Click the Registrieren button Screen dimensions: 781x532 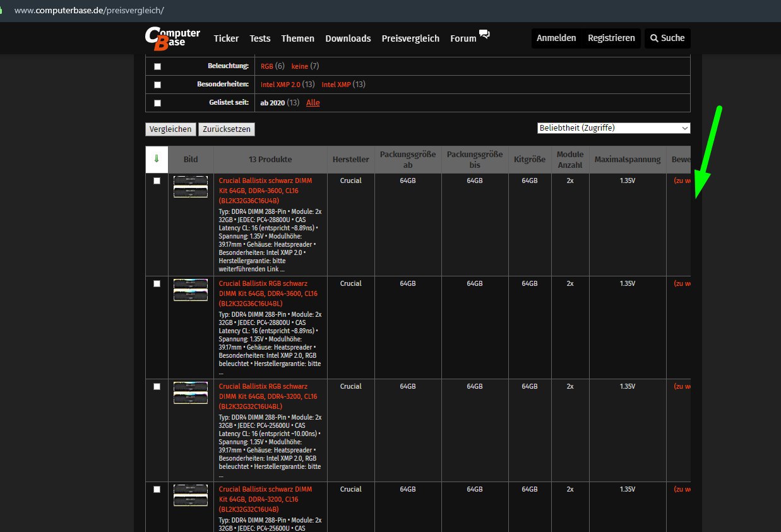[x=611, y=38]
